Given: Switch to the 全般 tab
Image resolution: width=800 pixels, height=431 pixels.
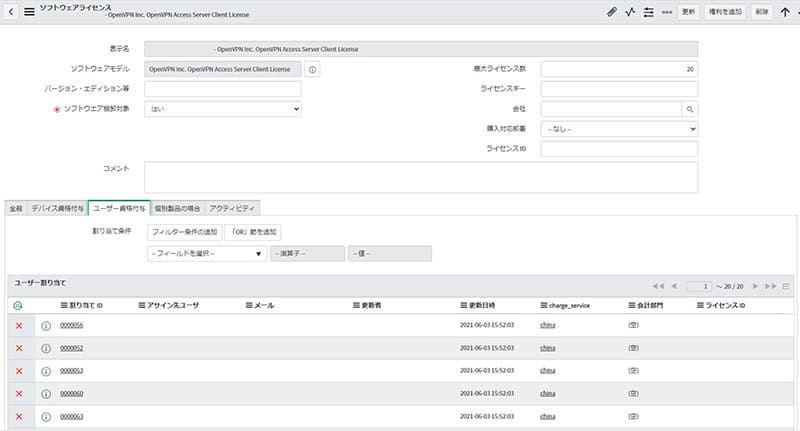Looking at the screenshot, I should point(16,209).
